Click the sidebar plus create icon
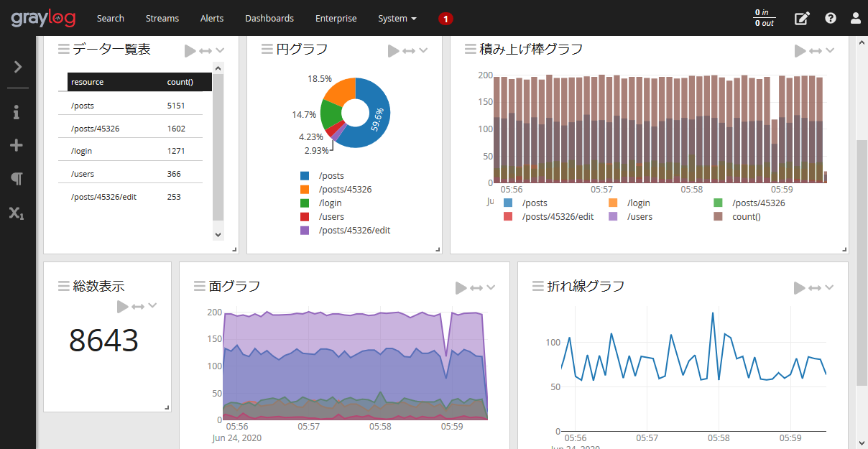This screenshot has height=449, width=868. coord(17,146)
